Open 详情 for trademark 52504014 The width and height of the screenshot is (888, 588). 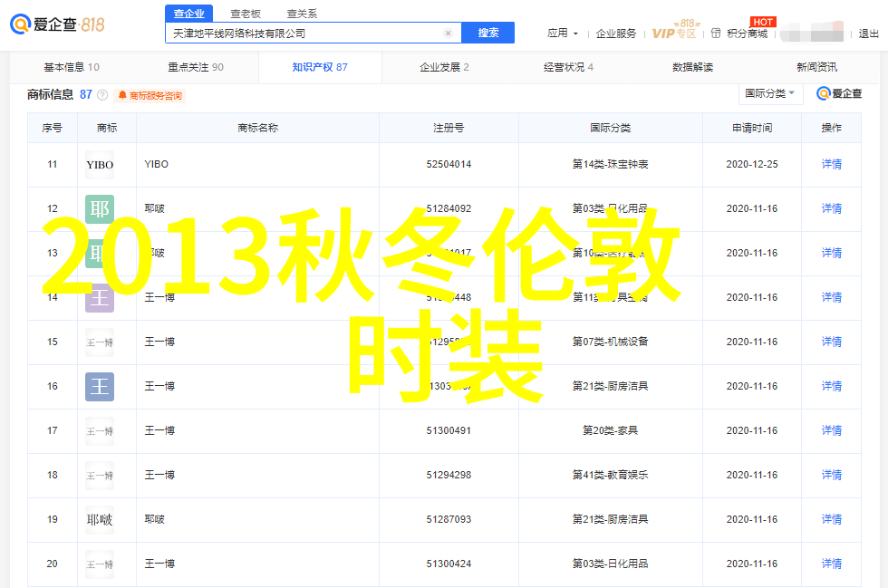click(x=832, y=164)
